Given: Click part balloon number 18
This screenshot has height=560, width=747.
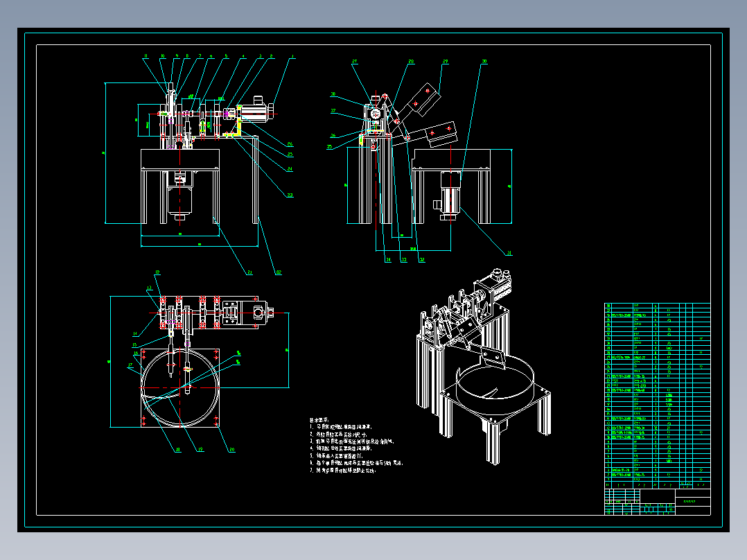Looking at the screenshot, I should pyautogui.click(x=177, y=449).
